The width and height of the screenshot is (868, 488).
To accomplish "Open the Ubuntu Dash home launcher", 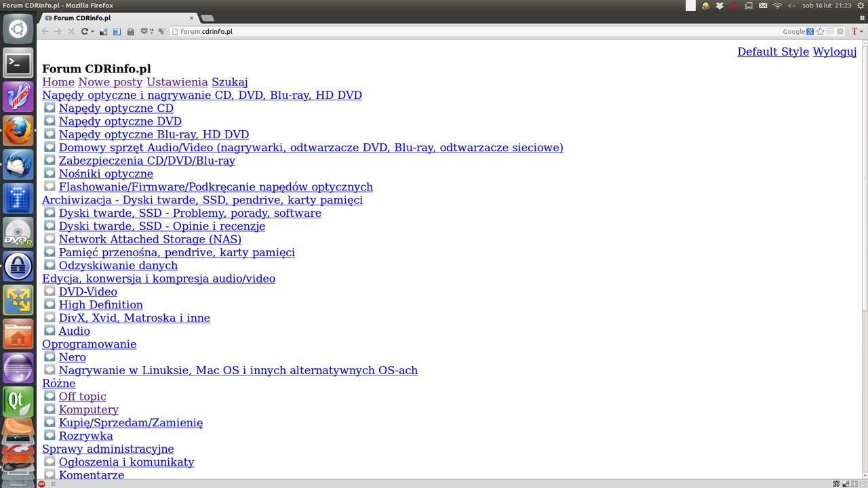I will click(18, 30).
